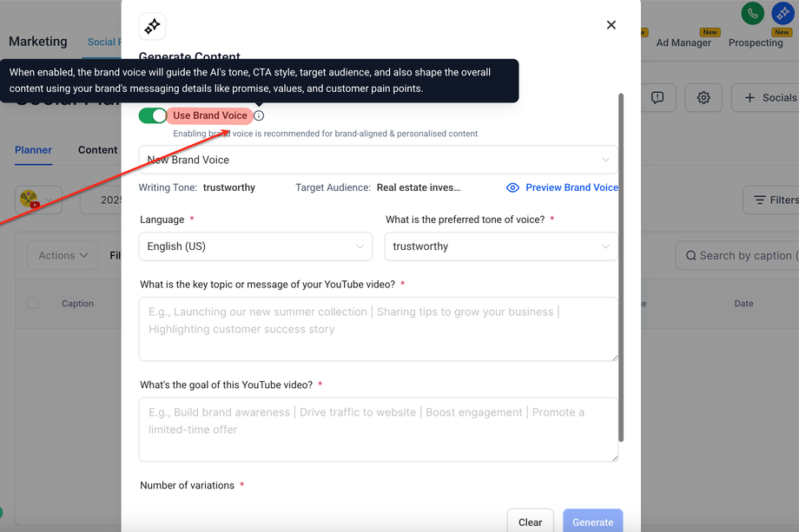This screenshot has height=532, width=799.
Task: Open the Actions dropdown
Action: pyautogui.click(x=63, y=255)
